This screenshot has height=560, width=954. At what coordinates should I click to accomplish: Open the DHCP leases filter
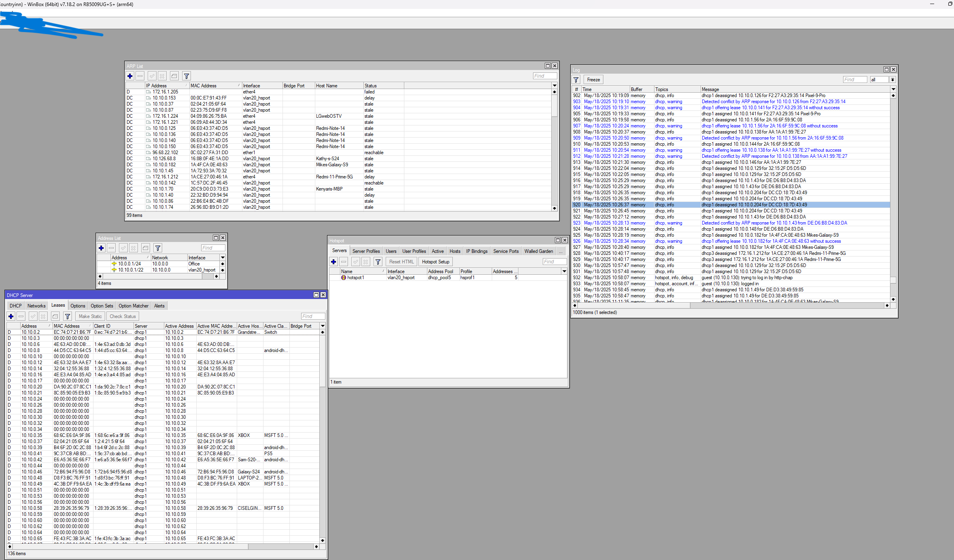pos(67,316)
